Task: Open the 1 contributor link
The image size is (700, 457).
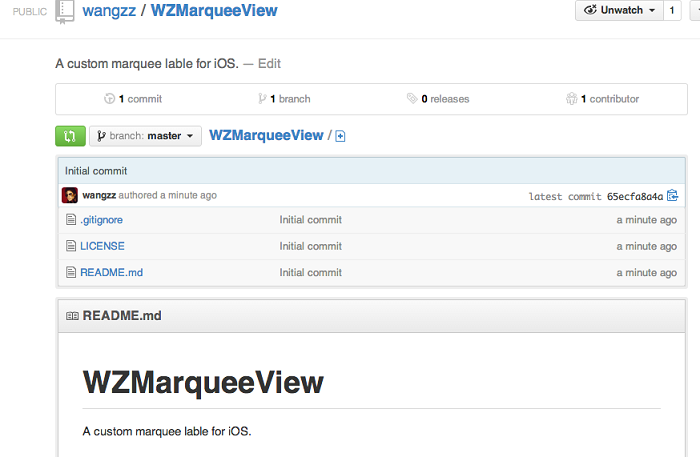Action: pos(610,99)
